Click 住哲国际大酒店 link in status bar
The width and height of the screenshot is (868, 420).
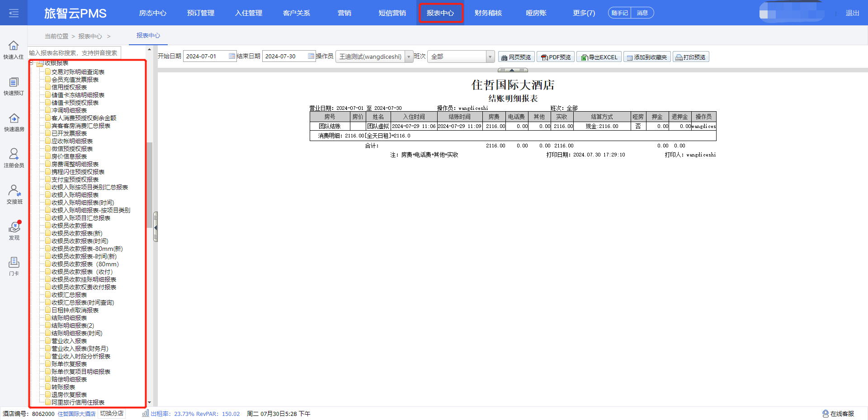(76, 414)
